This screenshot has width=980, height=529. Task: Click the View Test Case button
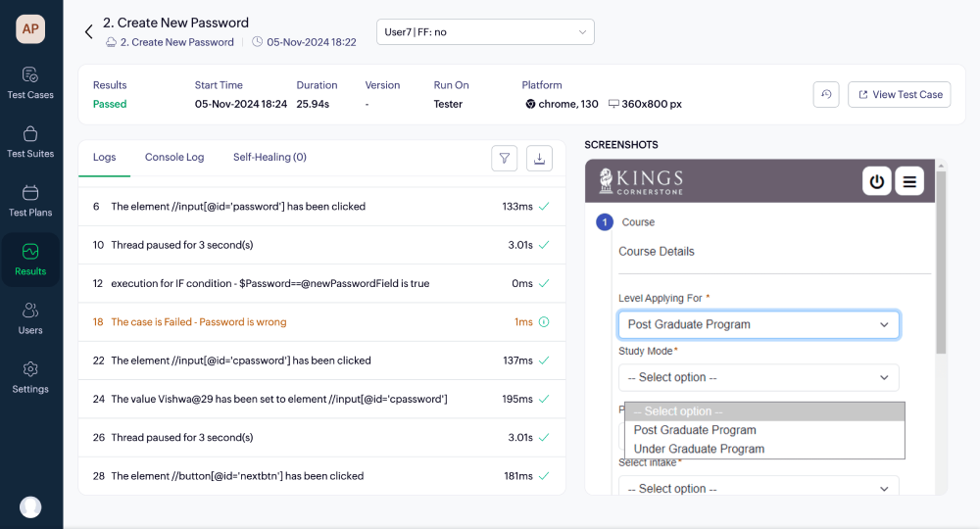pos(899,94)
